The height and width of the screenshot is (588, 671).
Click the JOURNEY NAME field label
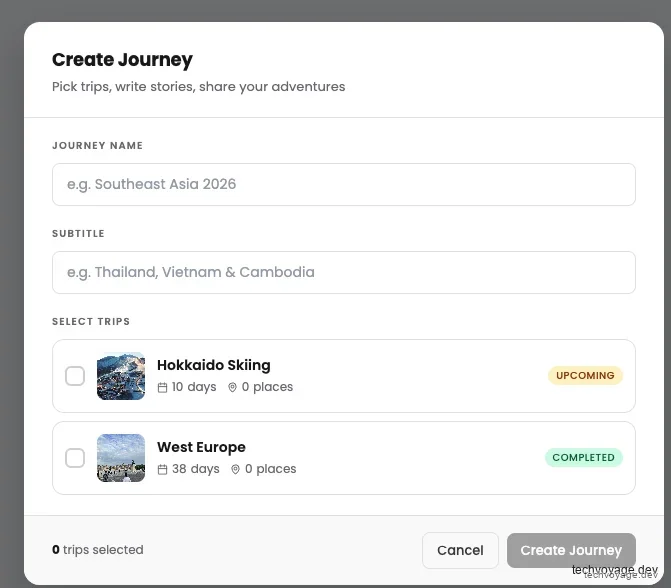coord(98,146)
